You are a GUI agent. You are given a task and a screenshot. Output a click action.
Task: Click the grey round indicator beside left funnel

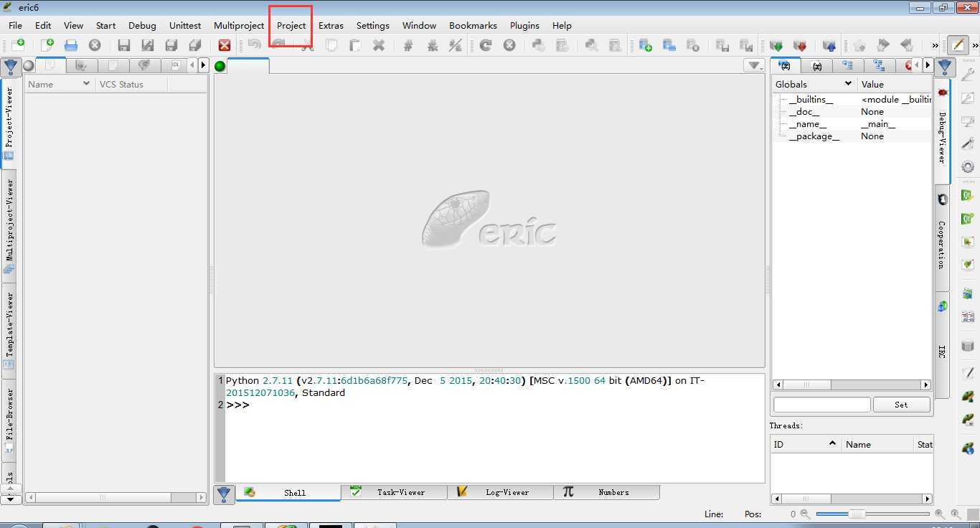pyautogui.click(x=29, y=65)
